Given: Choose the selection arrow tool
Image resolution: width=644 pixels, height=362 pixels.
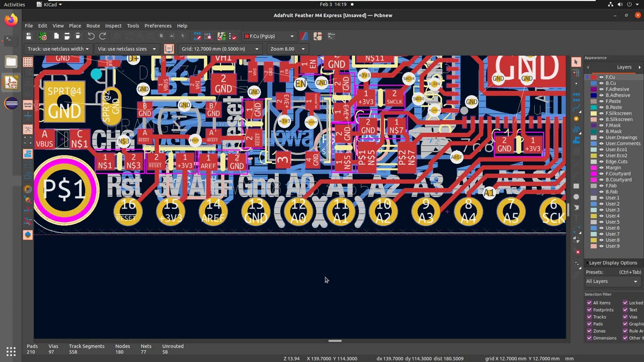Looking at the screenshot, I should tap(576, 61).
